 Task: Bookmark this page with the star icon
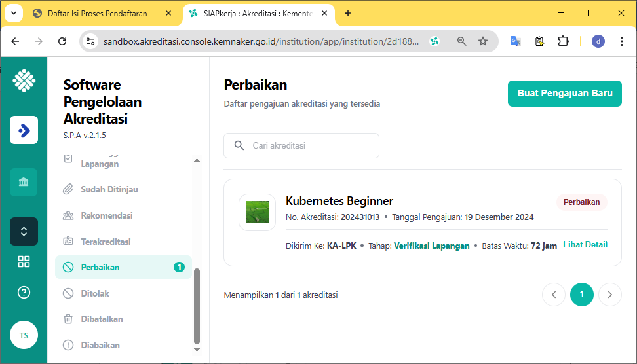pos(483,41)
